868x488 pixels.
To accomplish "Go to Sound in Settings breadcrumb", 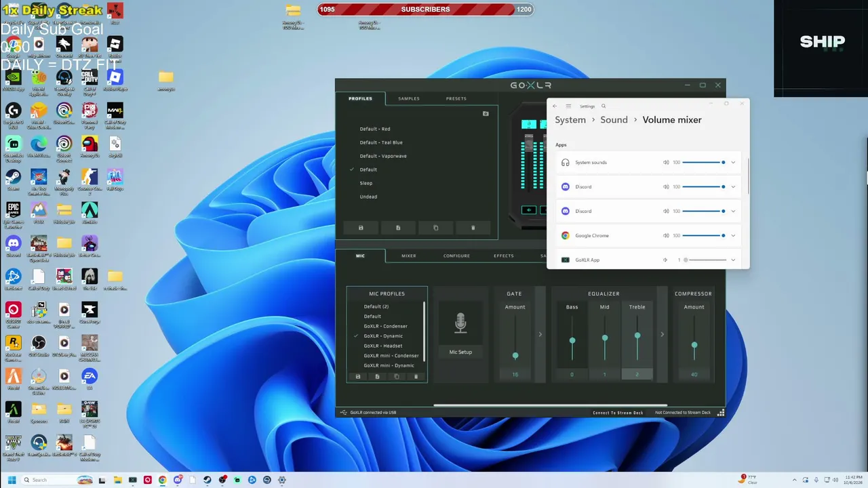I will pyautogui.click(x=614, y=120).
